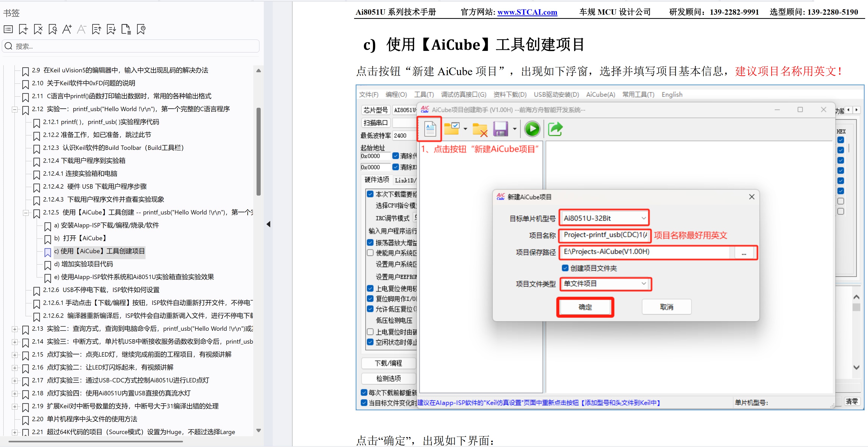Viewport: 868px width, 447px height.
Task: Expand the 2.13 实验二 bookmark node
Action: [x=14, y=329]
